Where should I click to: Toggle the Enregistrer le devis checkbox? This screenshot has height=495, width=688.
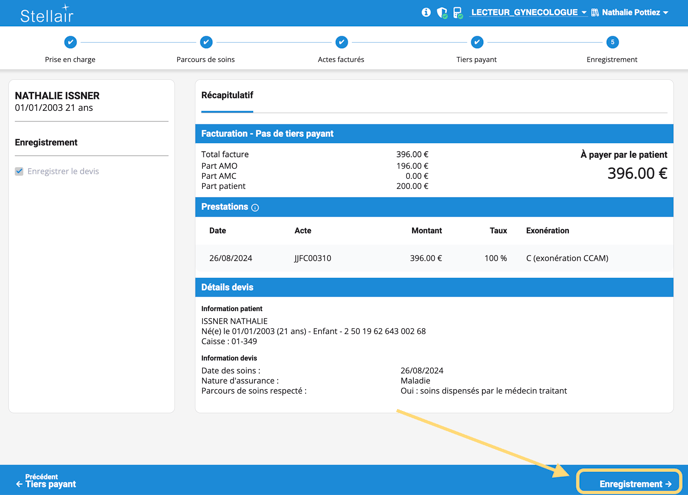click(x=19, y=171)
